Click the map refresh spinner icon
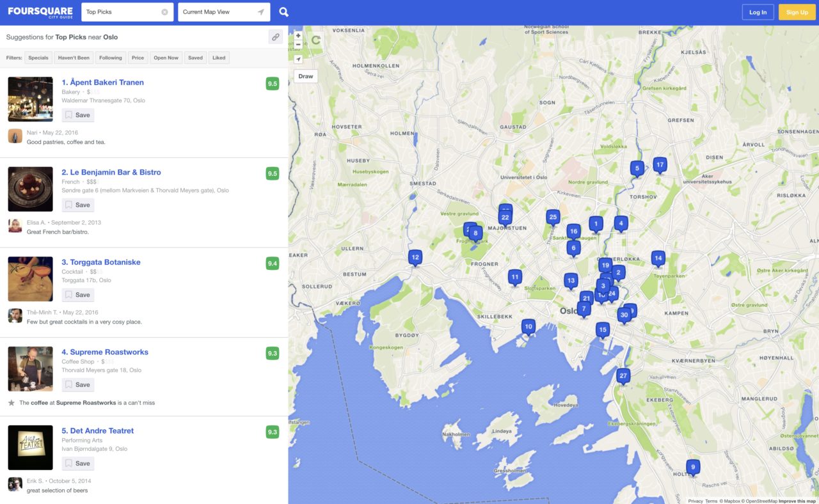 316,41
